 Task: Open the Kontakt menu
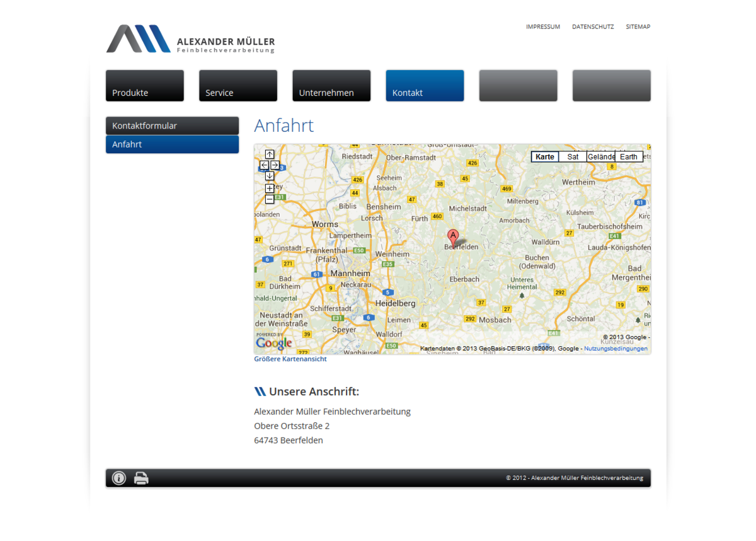[x=425, y=86]
